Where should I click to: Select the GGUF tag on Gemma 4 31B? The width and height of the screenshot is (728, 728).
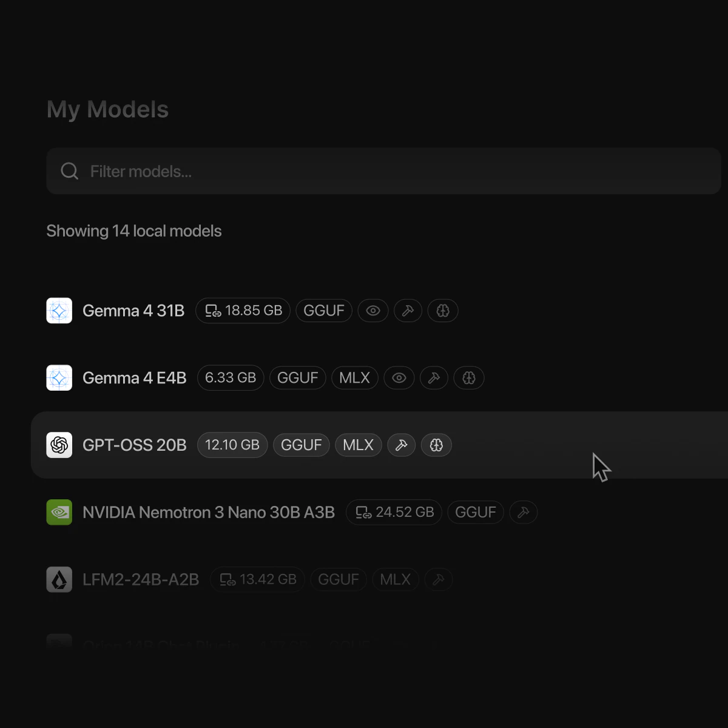[324, 311]
